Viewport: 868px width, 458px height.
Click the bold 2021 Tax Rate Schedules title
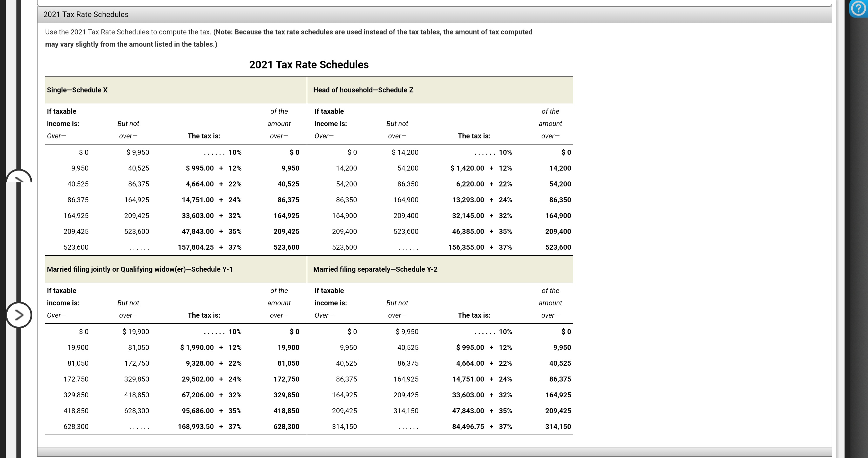(309, 65)
